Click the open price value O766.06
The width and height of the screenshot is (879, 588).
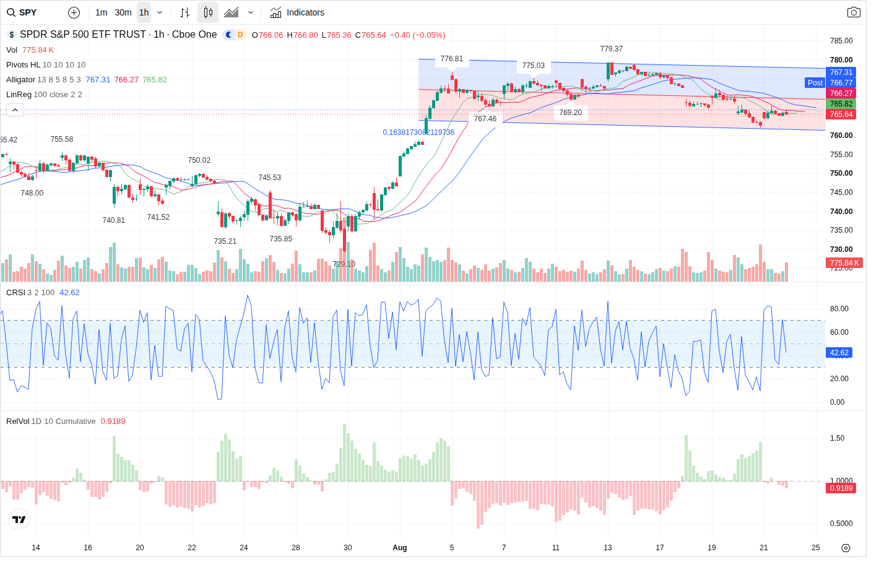click(267, 35)
